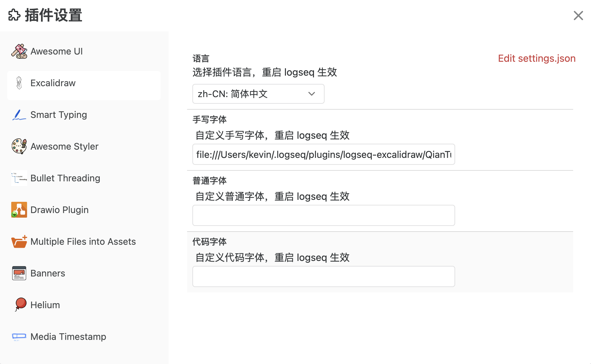Click the Drawio Plugin icon
Screen dimensions: 591x364
coord(19,210)
